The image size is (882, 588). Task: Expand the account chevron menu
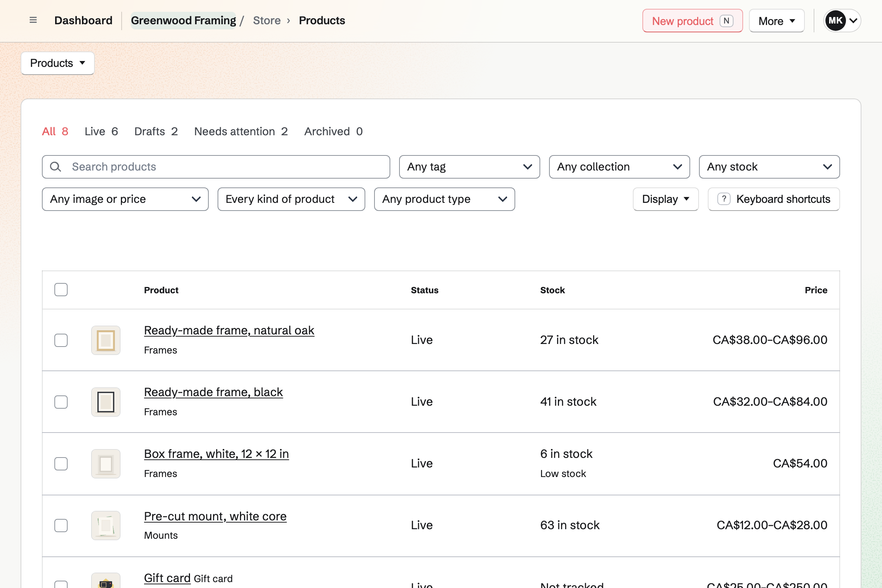point(853,21)
